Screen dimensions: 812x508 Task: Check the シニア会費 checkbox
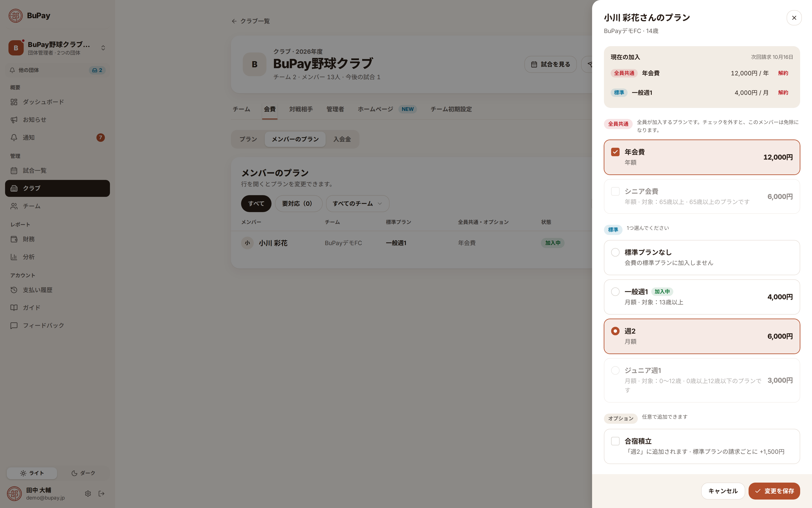[x=615, y=191]
